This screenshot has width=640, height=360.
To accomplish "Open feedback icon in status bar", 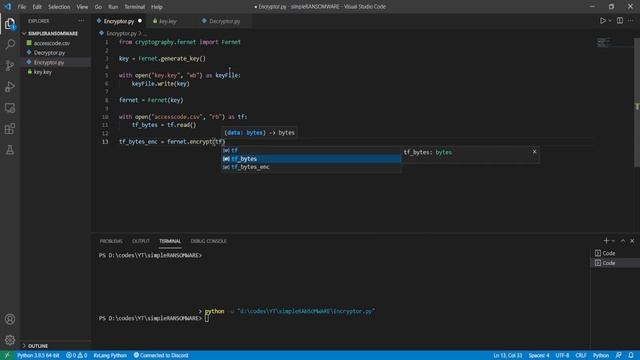I will pos(619,355).
